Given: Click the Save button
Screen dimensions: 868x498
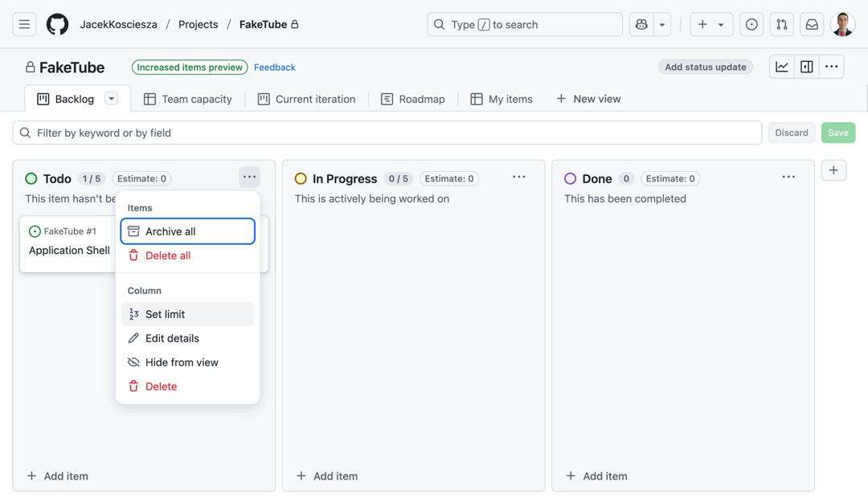Looking at the screenshot, I should point(838,133).
